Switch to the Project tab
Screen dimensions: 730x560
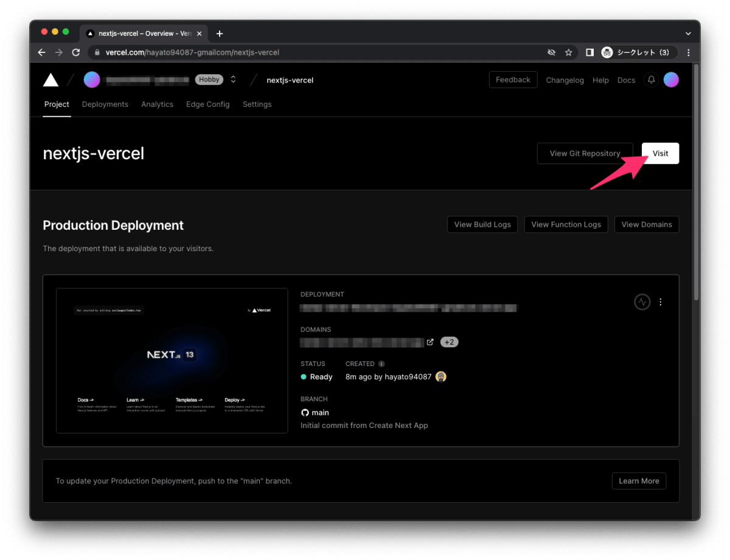57,105
